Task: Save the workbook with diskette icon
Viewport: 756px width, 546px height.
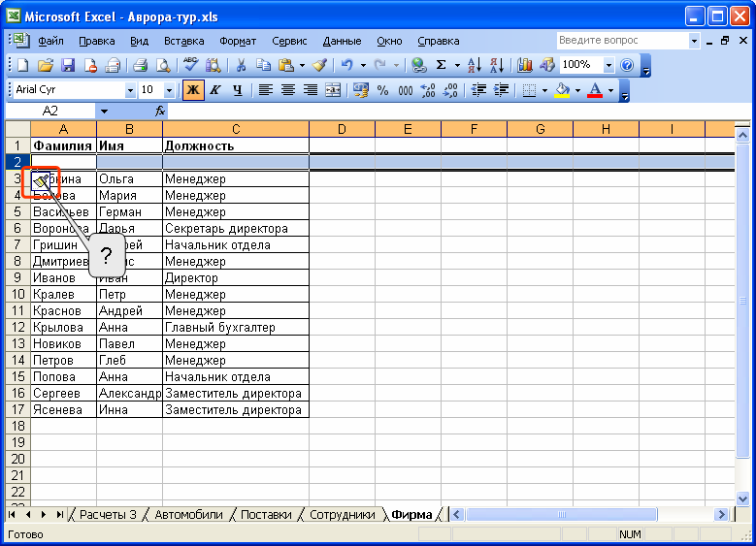Action: pos(68,65)
